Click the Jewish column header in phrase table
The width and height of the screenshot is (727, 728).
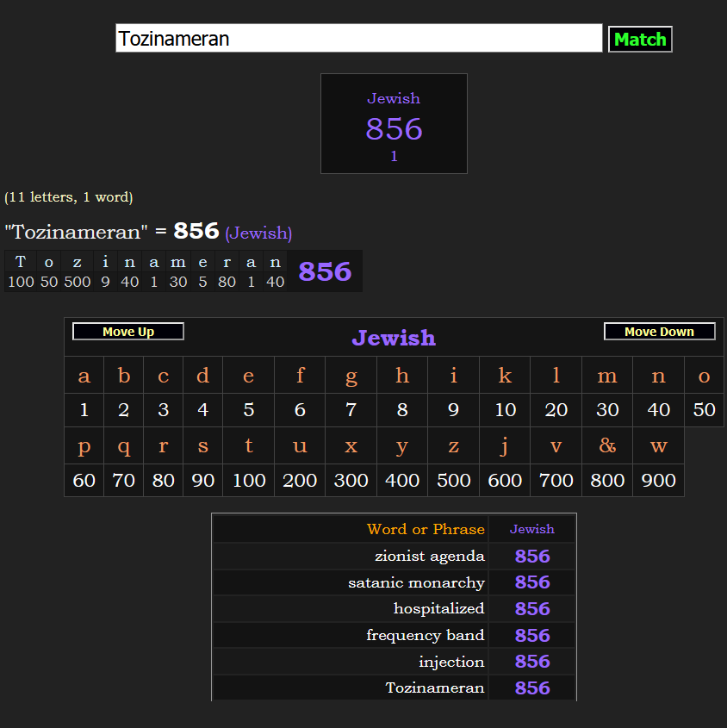532,529
